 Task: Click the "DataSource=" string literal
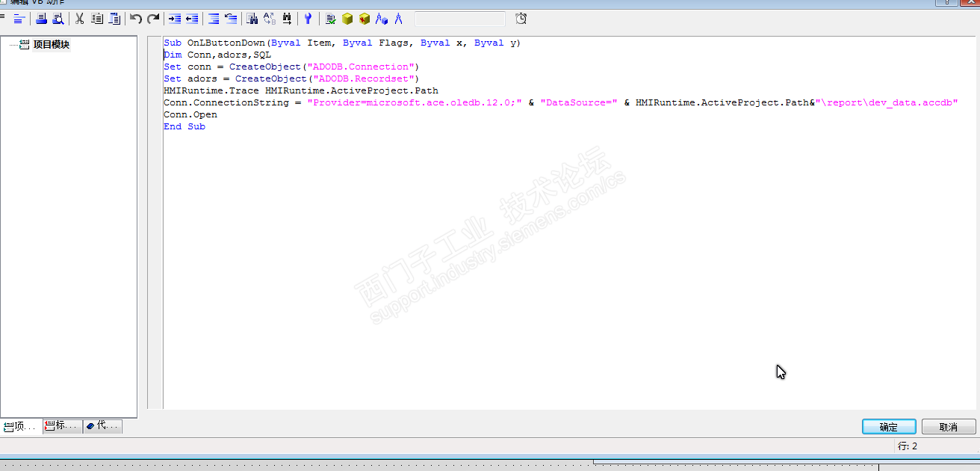579,102
